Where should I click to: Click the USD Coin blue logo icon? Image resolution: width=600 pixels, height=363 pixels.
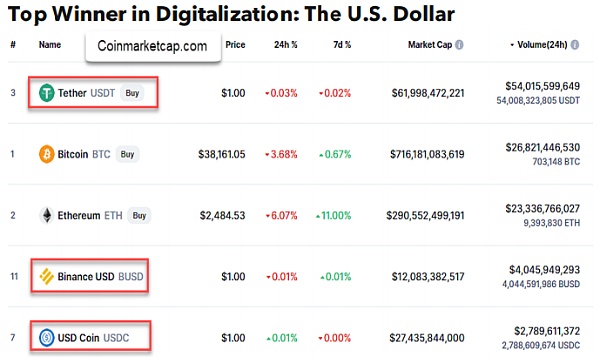[47, 338]
